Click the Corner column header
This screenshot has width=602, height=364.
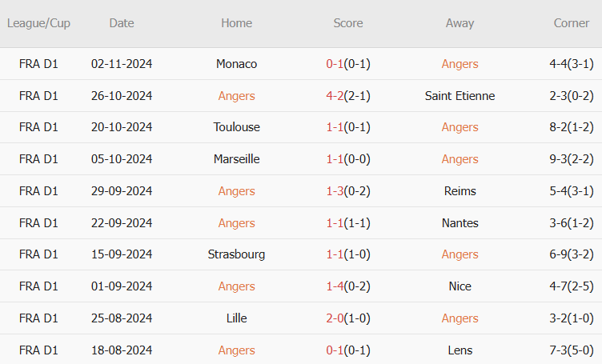(x=571, y=23)
